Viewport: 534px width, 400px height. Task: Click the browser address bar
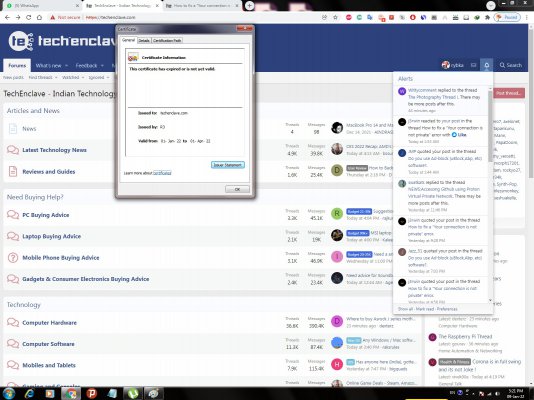[x=201, y=17]
